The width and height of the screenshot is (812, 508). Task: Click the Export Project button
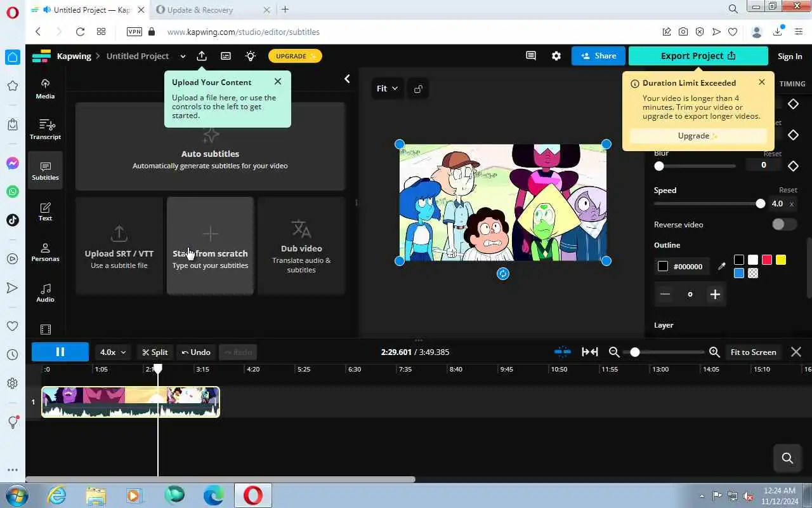[698, 56]
